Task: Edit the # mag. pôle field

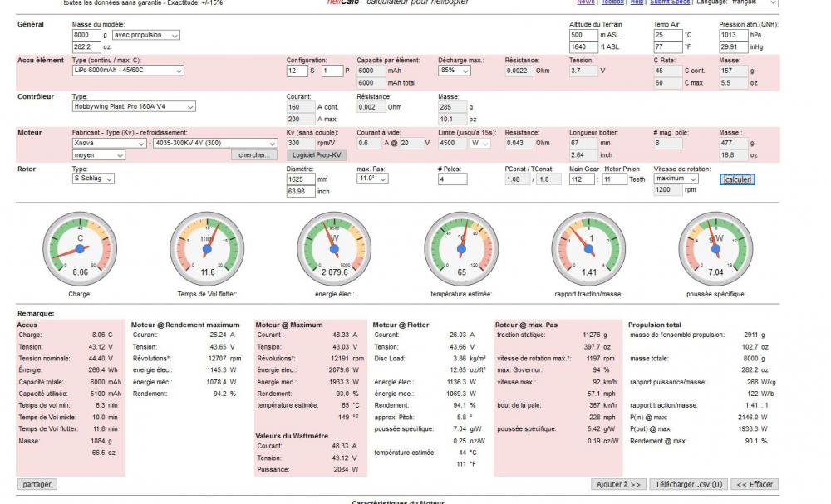Action: click(668, 143)
